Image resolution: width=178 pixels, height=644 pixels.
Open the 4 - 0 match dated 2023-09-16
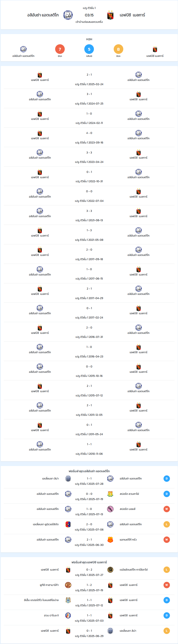pos(89,138)
